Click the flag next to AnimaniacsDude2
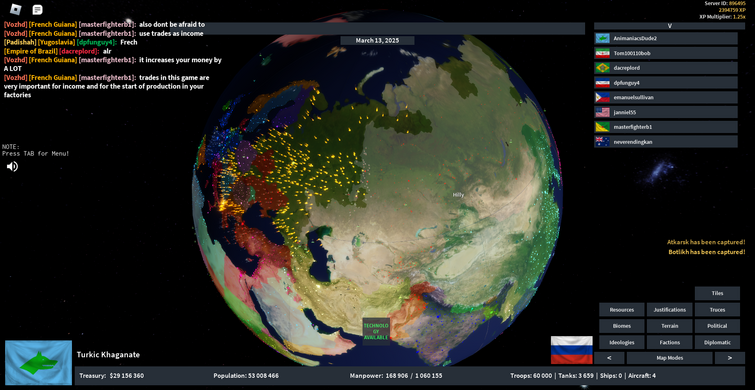Image resolution: width=755 pixels, height=390 pixels. click(602, 39)
